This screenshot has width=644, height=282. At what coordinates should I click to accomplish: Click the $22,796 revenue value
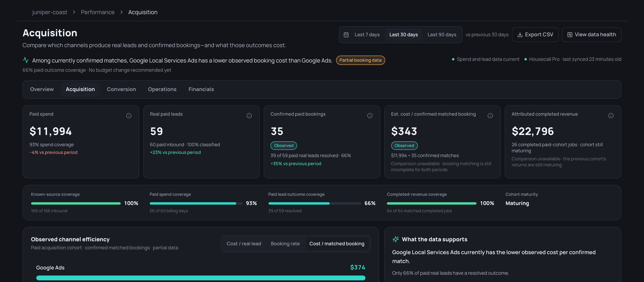533,131
